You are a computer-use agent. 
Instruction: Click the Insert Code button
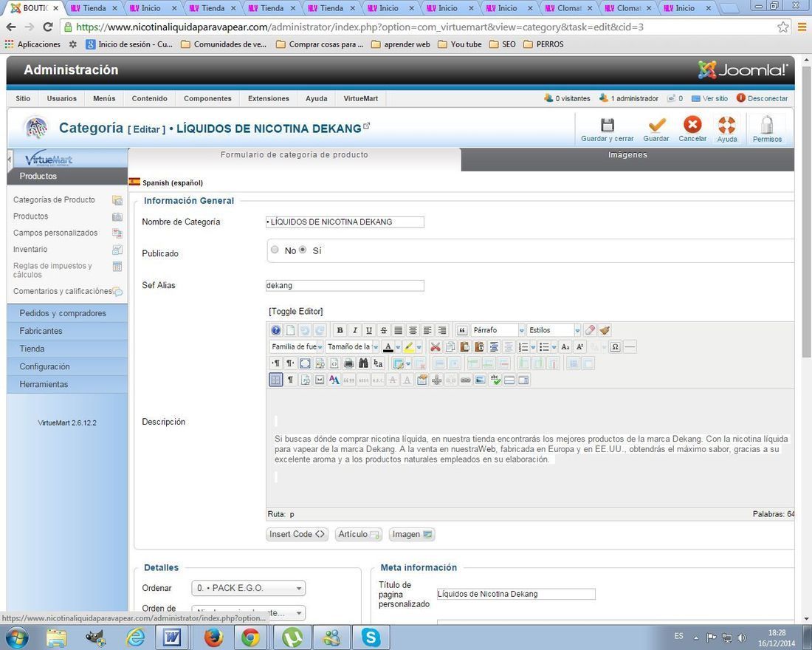point(297,535)
